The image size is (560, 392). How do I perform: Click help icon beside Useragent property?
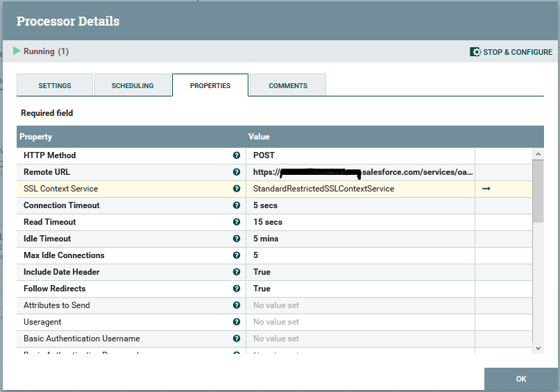pyautogui.click(x=237, y=322)
